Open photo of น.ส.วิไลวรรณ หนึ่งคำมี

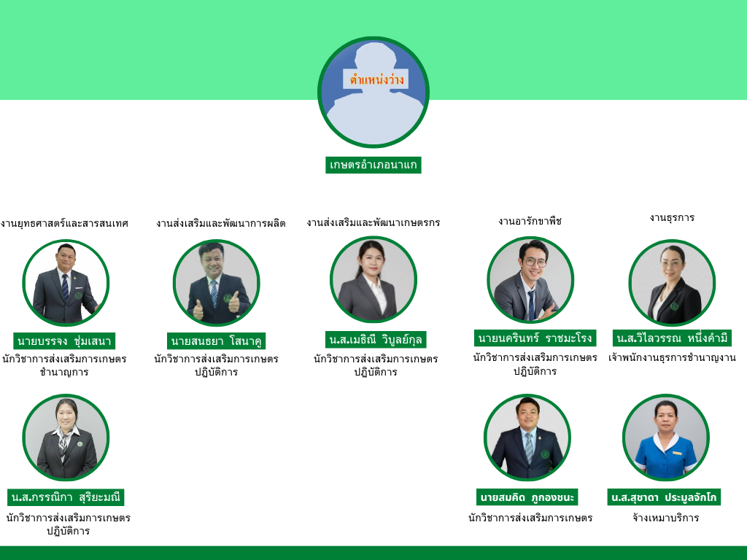672,283
